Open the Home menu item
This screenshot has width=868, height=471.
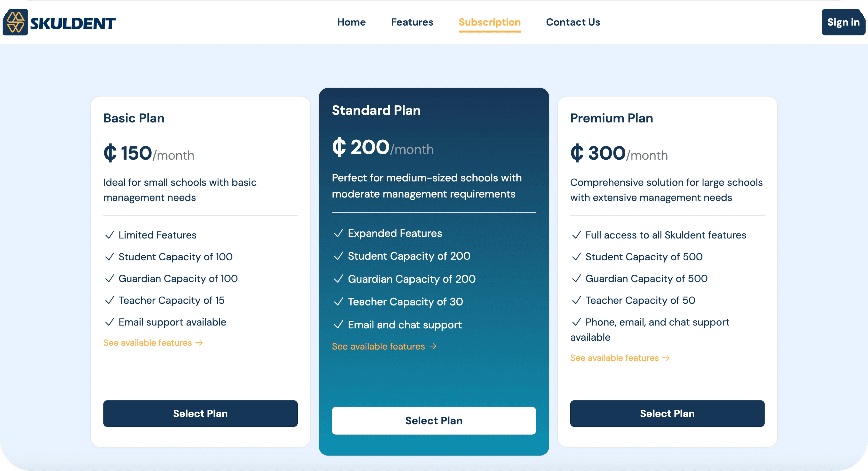[351, 22]
